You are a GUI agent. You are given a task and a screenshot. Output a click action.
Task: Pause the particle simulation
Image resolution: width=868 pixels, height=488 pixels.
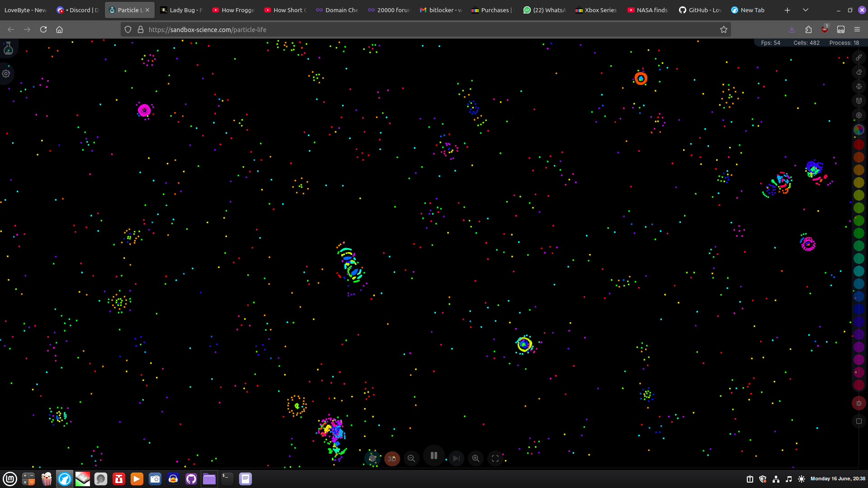point(434,455)
